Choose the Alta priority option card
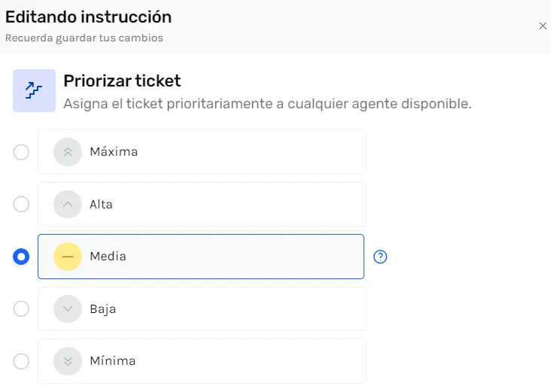Screen dimensions: 551x392 (226, 204)
